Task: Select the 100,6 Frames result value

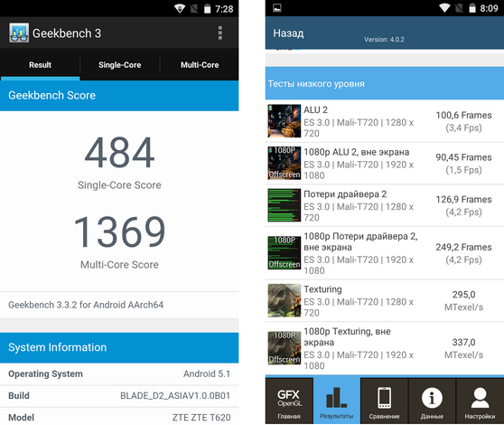Action: (x=463, y=115)
